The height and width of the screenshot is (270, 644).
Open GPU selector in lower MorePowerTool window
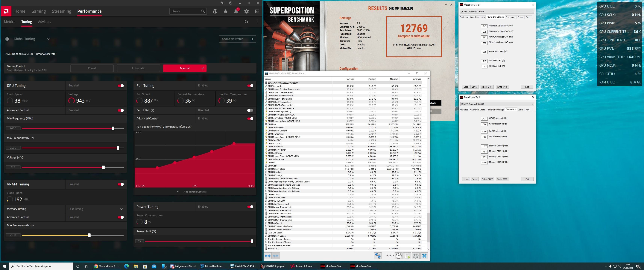[497, 104]
